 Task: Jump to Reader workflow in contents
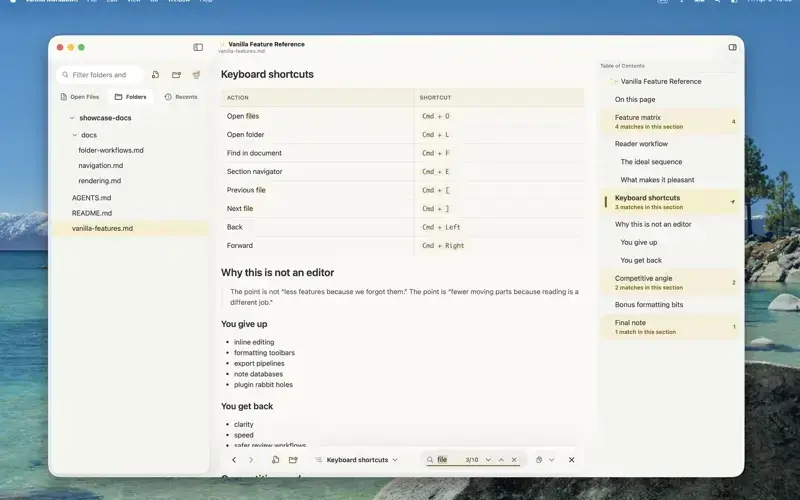tap(641, 144)
